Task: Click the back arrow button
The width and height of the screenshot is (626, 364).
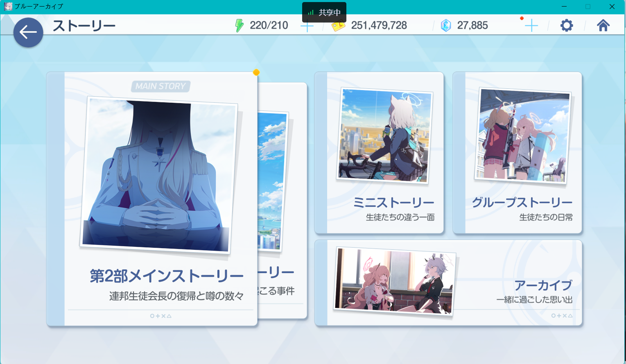Action: coord(28,32)
